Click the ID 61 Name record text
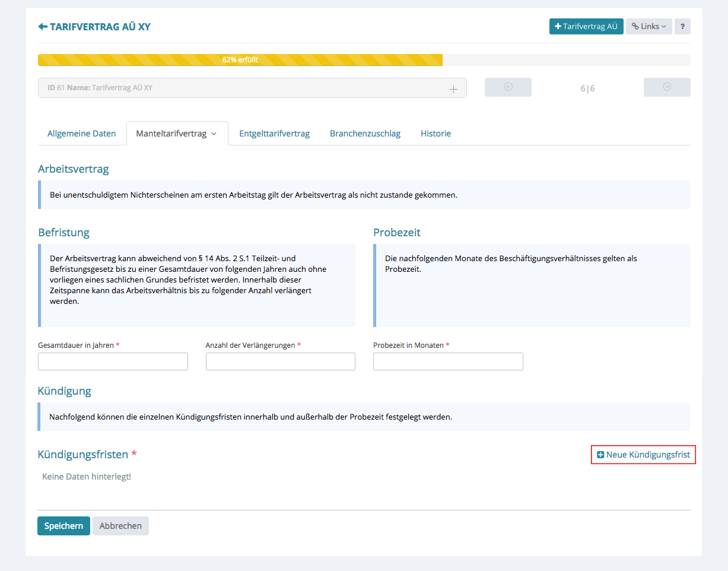Viewport: 728px width, 571px height. pyautogui.click(x=100, y=88)
